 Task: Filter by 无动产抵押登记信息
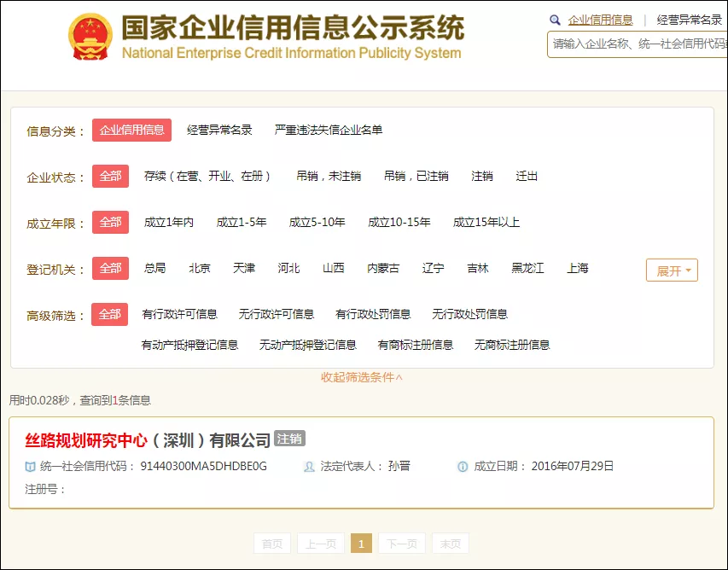pos(308,345)
